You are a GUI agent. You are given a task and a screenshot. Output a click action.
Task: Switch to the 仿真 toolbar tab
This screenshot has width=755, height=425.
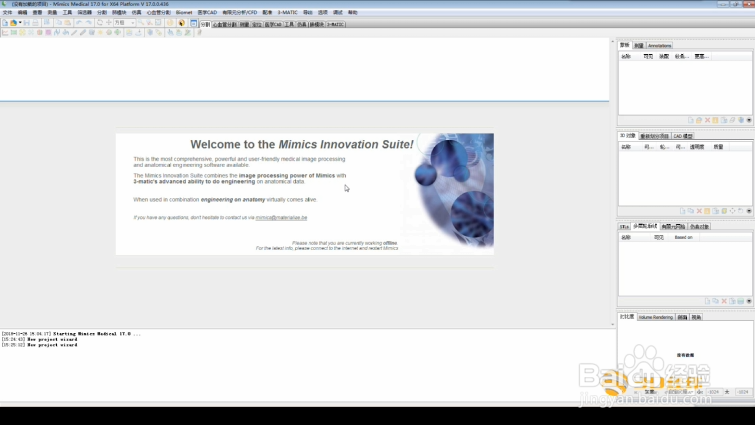click(301, 24)
